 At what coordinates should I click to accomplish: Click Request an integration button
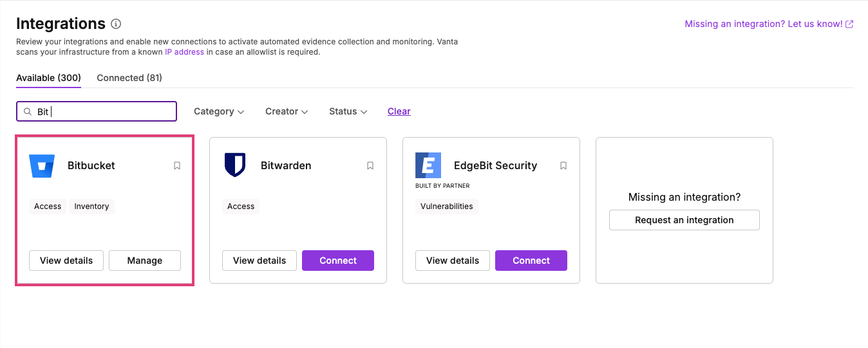click(684, 220)
